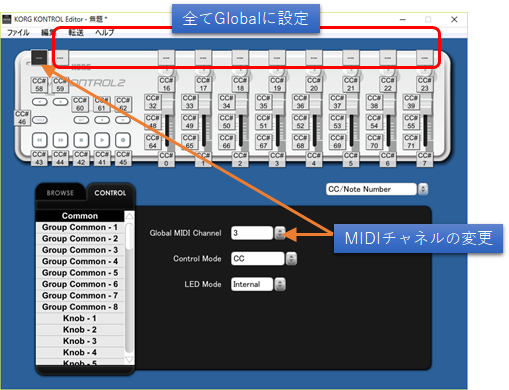
Task: Click the CC# 48 mute button label
Action: [x=152, y=122]
